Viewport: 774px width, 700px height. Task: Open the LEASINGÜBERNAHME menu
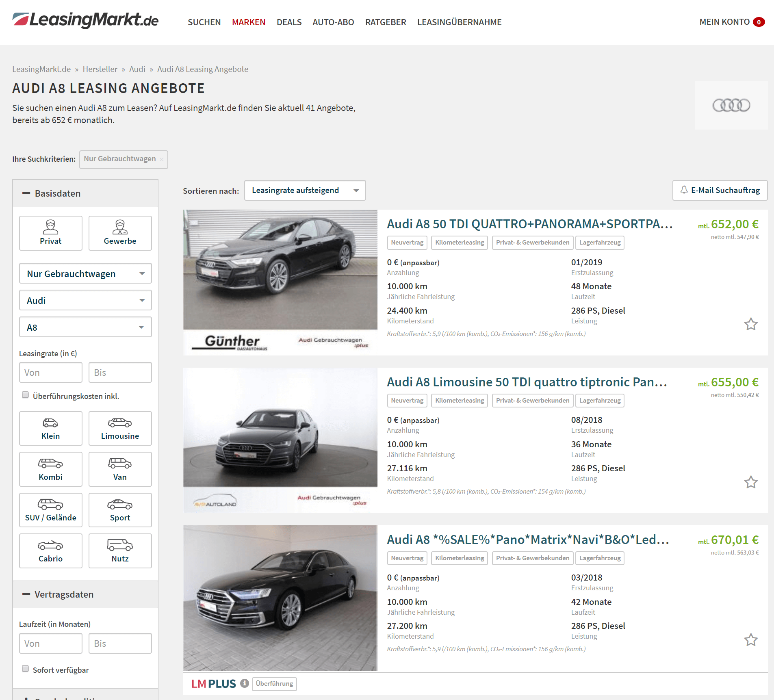459,22
